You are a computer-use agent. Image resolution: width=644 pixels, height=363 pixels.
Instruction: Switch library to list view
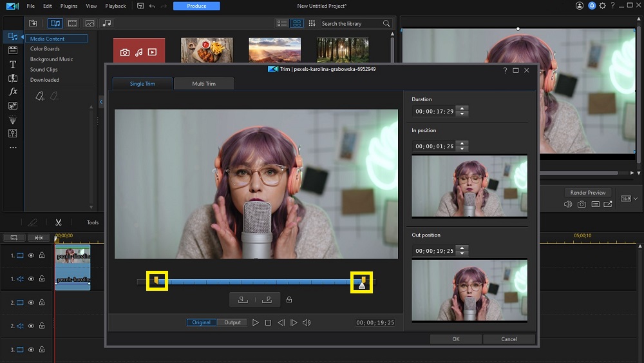pyautogui.click(x=282, y=23)
